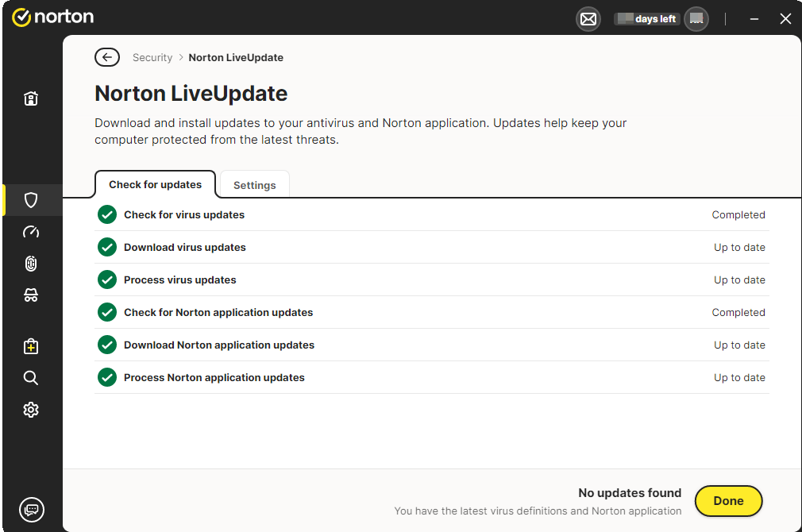Click the check beside Download Norton application updates
Screen dimensions: 802x532
click(x=107, y=345)
